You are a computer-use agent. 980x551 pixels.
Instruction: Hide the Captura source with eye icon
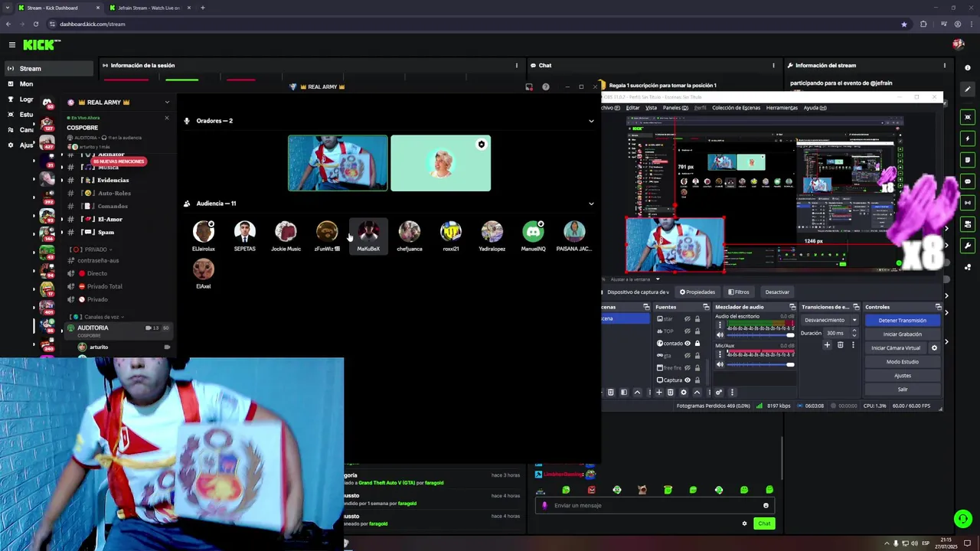coord(688,380)
